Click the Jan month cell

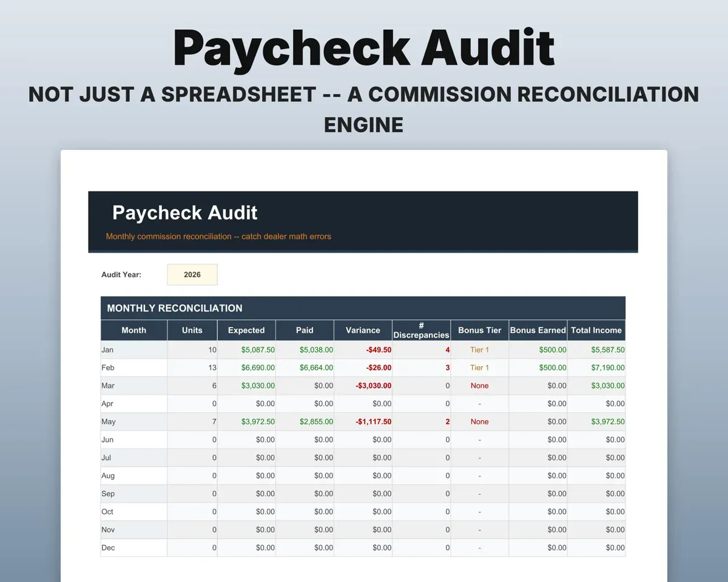[134, 350]
